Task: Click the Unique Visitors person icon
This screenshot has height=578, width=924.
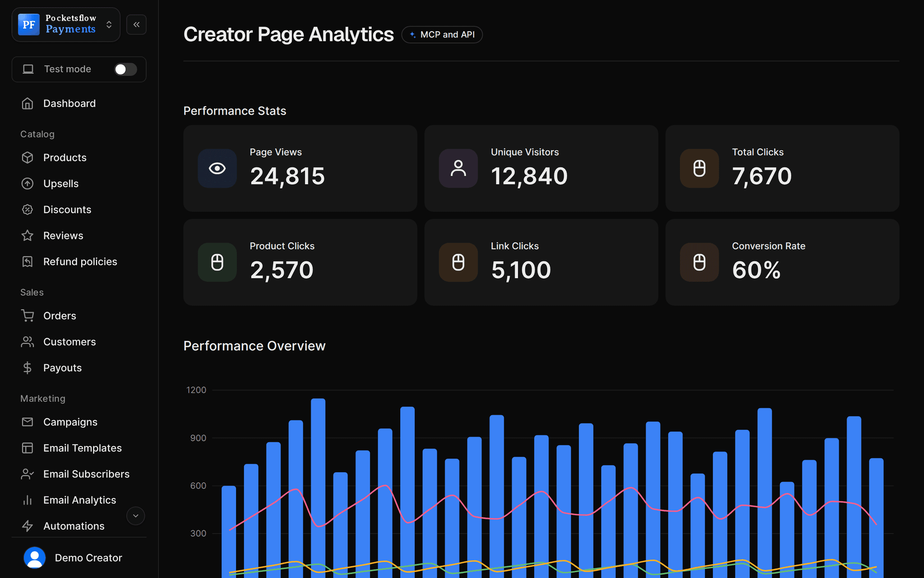Action: coord(458,168)
